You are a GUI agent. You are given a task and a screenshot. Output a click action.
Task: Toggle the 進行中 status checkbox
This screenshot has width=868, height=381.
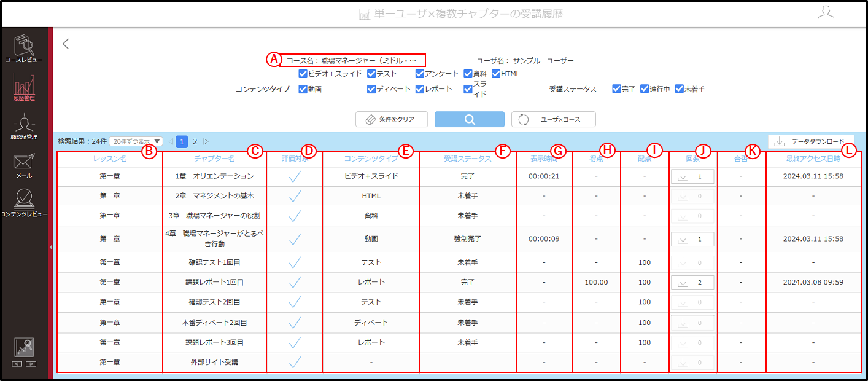(x=645, y=89)
